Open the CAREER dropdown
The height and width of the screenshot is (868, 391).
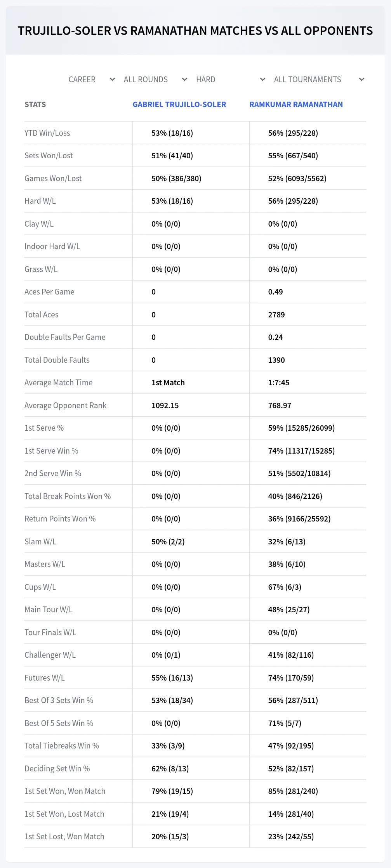(x=91, y=80)
